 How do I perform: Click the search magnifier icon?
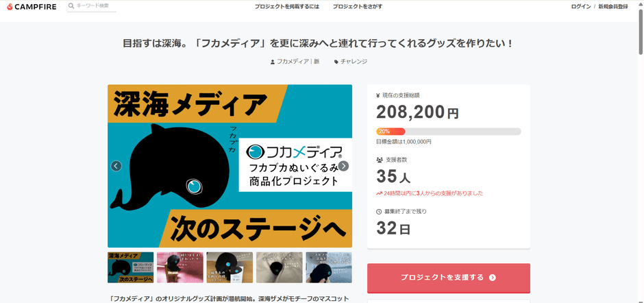pos(71,6)
